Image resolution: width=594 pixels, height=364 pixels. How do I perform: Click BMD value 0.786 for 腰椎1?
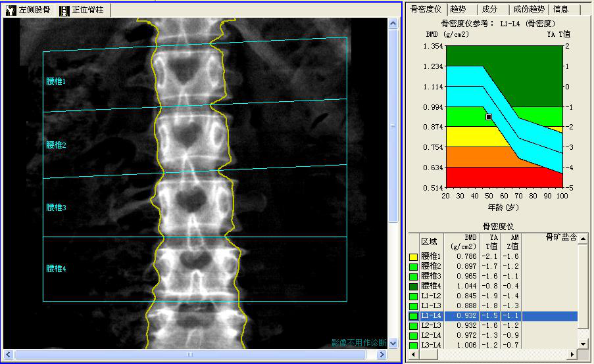click(466, 256)
